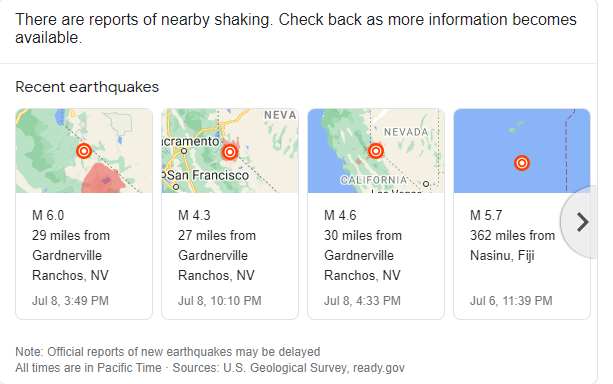
Task: Click the Recent earthquakes heading
Action: pos(87,87)
